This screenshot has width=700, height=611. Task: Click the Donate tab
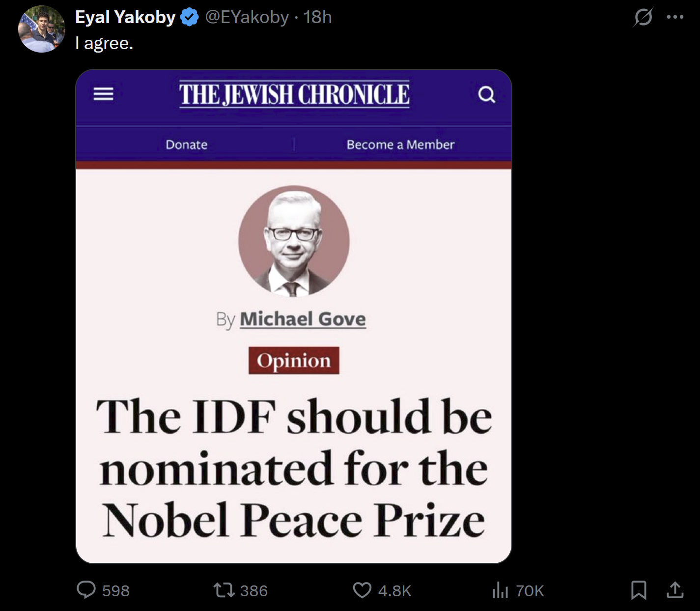[187, 145]
